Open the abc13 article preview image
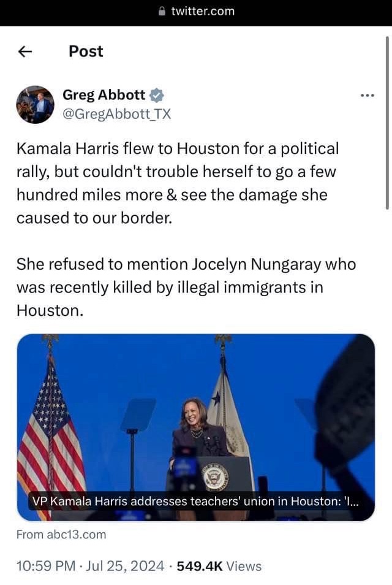 (x=196, y=427)
